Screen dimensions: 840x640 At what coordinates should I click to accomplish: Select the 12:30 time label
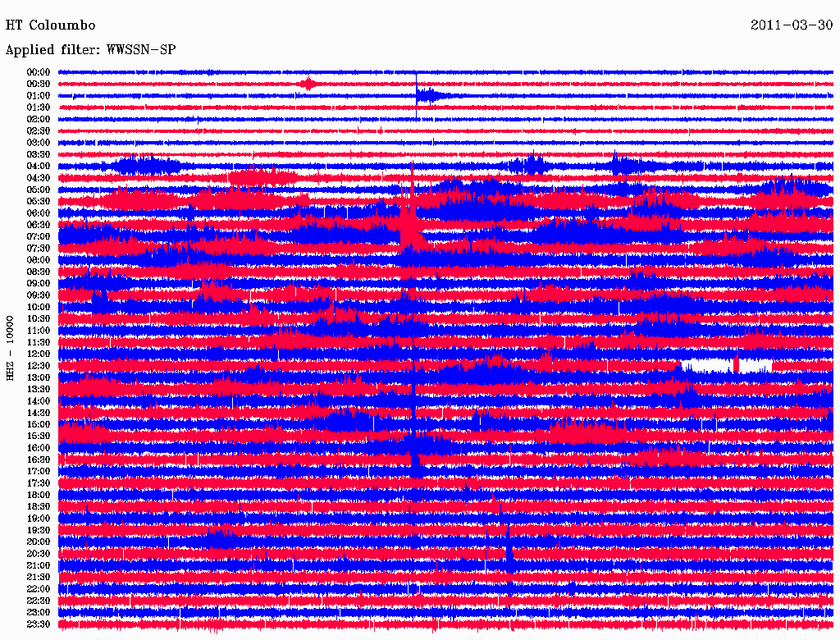pyautogui.click(x=38, y=366)
